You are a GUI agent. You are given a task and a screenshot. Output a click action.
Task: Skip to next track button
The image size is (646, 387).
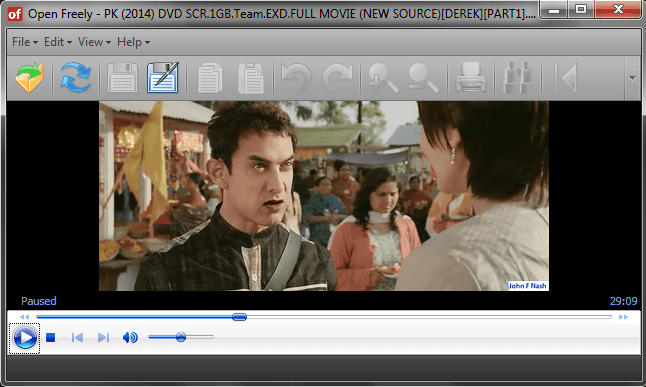tap(103, 338)
